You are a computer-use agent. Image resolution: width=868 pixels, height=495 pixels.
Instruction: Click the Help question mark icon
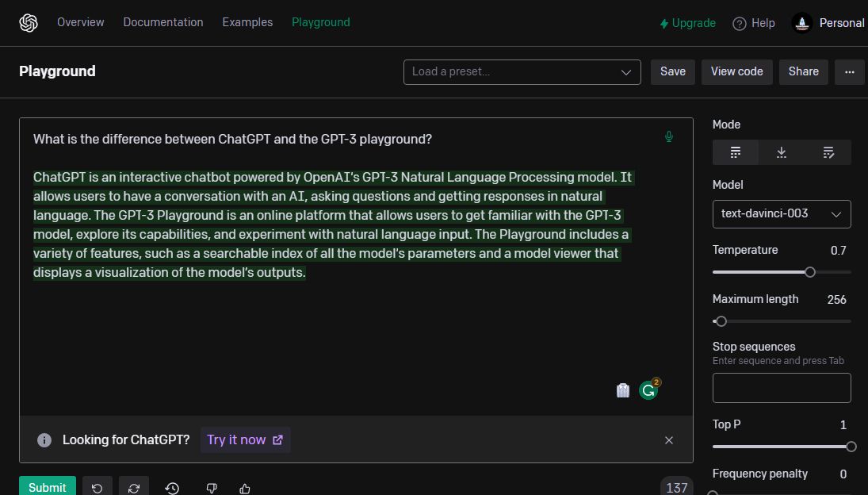[x=739, y=24]
